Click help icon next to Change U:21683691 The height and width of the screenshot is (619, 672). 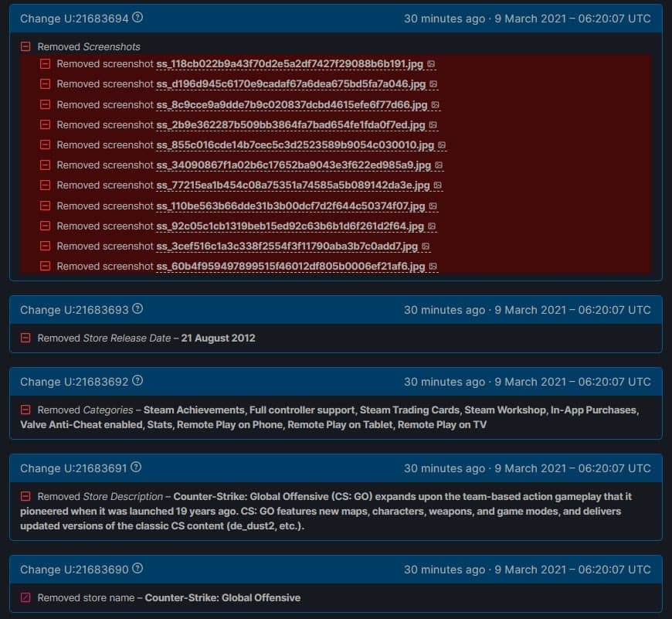pyautogui.click(x=136, y=468)
